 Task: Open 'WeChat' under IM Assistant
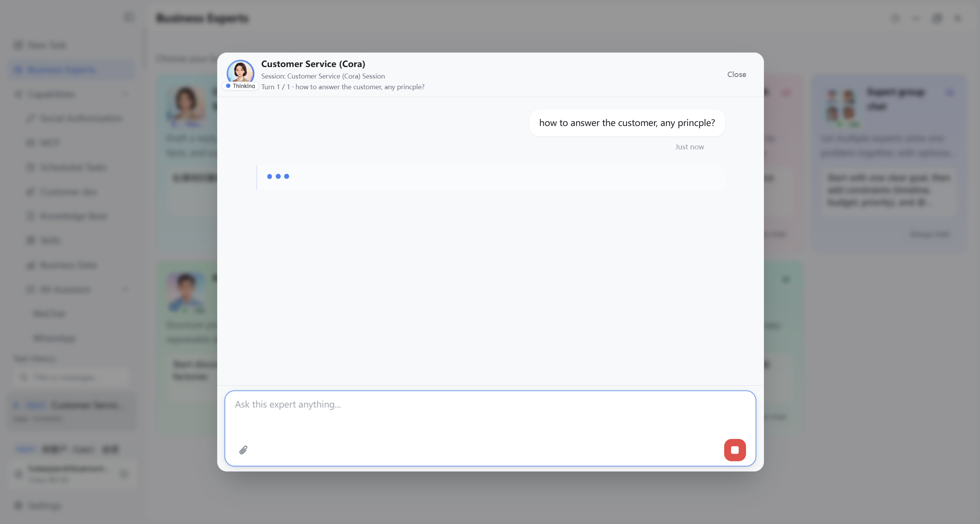click(49, 314)
